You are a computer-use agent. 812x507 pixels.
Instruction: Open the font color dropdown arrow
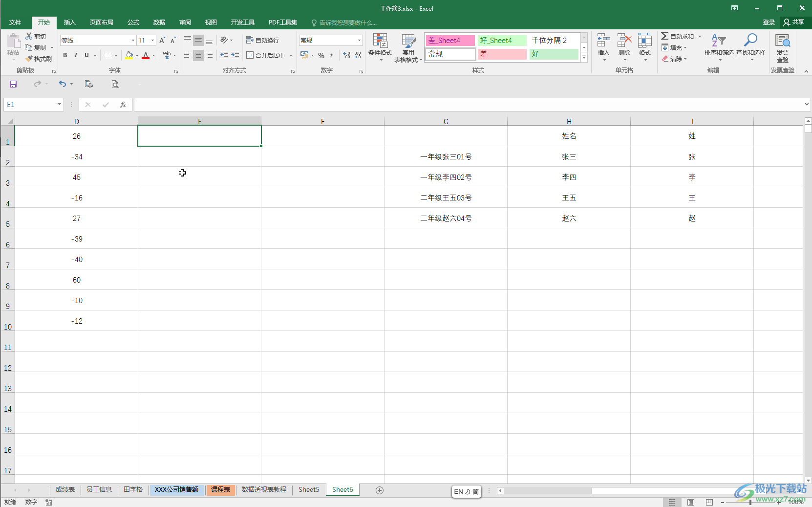click(x=153, y=55)
